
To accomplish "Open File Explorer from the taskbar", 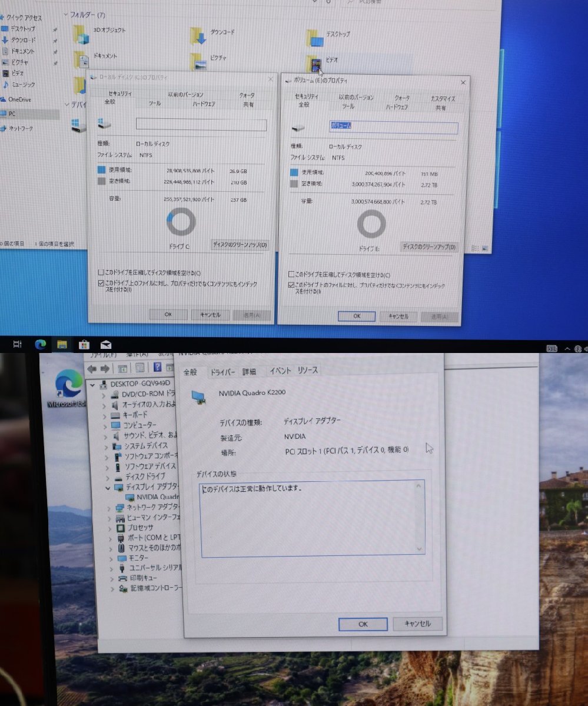I will pos(62,345).
